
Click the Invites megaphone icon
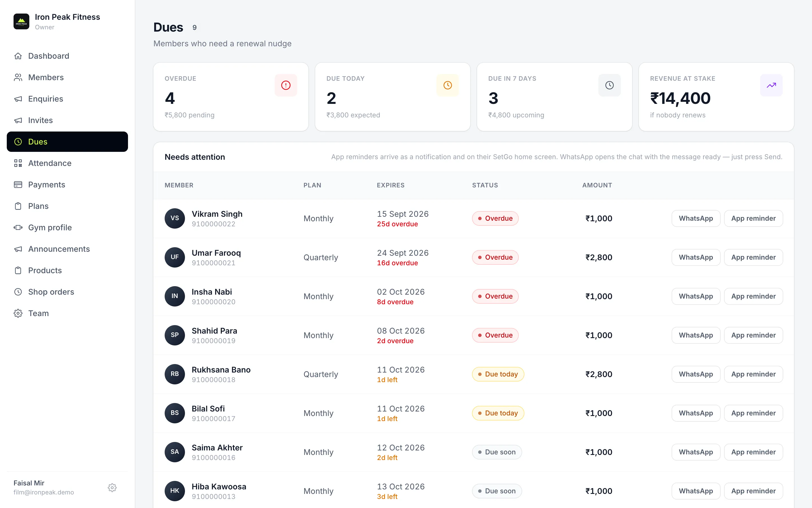(18, 120)
